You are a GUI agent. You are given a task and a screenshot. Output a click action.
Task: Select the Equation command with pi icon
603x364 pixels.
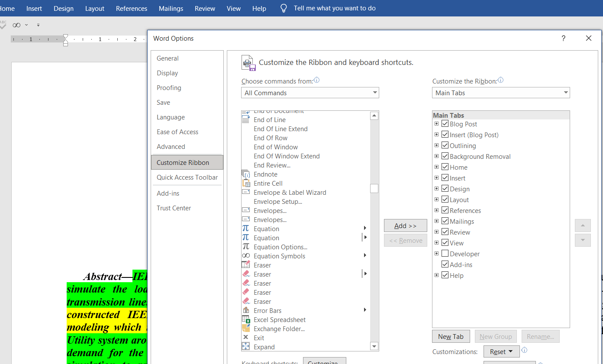coord(266,229)
